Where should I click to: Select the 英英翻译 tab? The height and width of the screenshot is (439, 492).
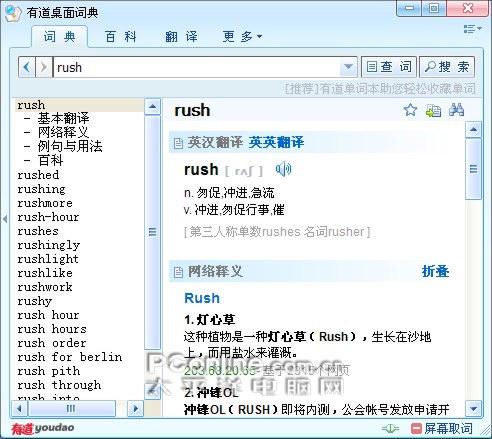[276, 142]
